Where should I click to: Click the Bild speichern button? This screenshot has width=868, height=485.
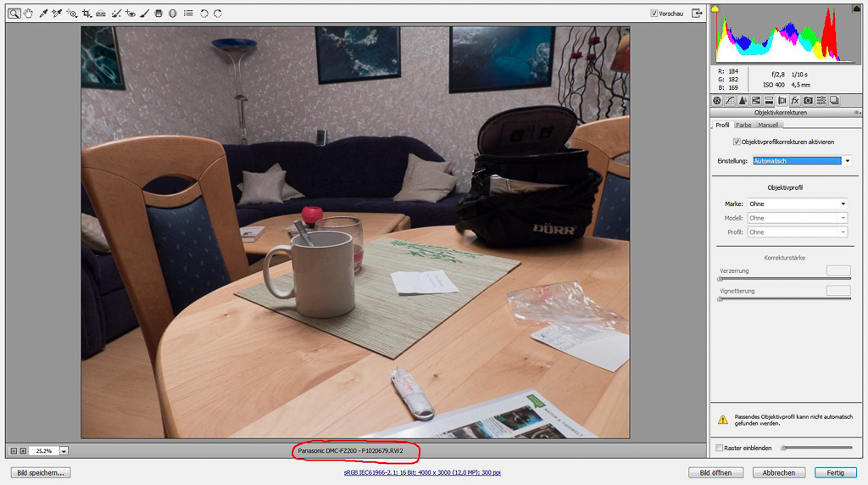(41, 473)
